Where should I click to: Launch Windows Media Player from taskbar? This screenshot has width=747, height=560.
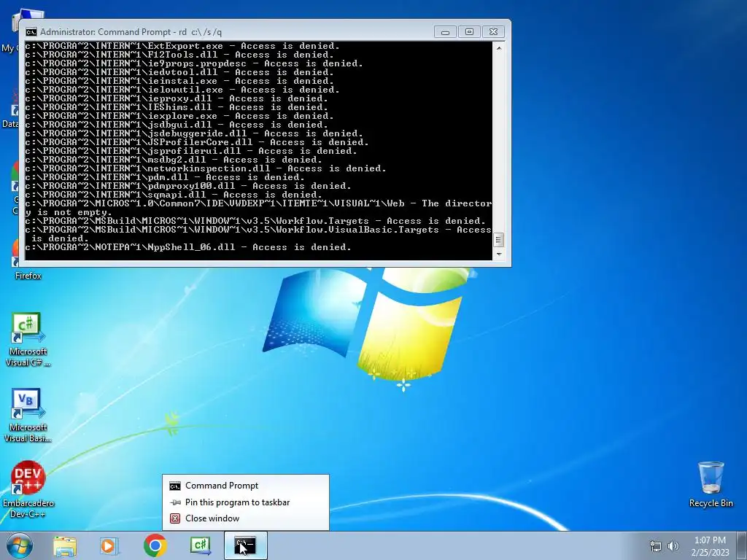coord(109,546)
